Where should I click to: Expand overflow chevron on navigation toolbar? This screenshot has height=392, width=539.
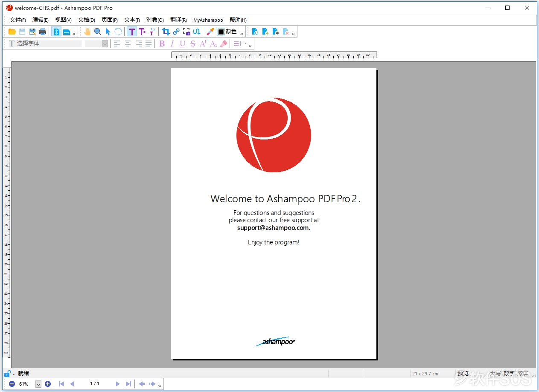click(160, 386)
